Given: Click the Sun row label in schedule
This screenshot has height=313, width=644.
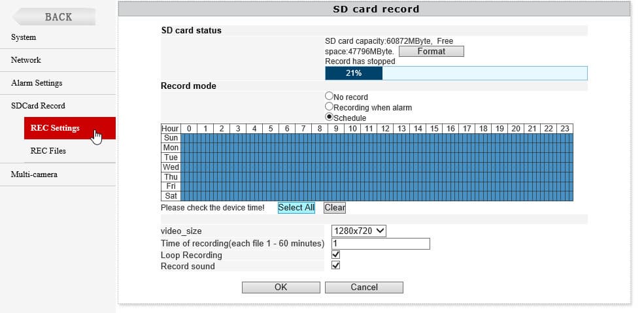Looking at the screenshot, I should pos(171,139).
